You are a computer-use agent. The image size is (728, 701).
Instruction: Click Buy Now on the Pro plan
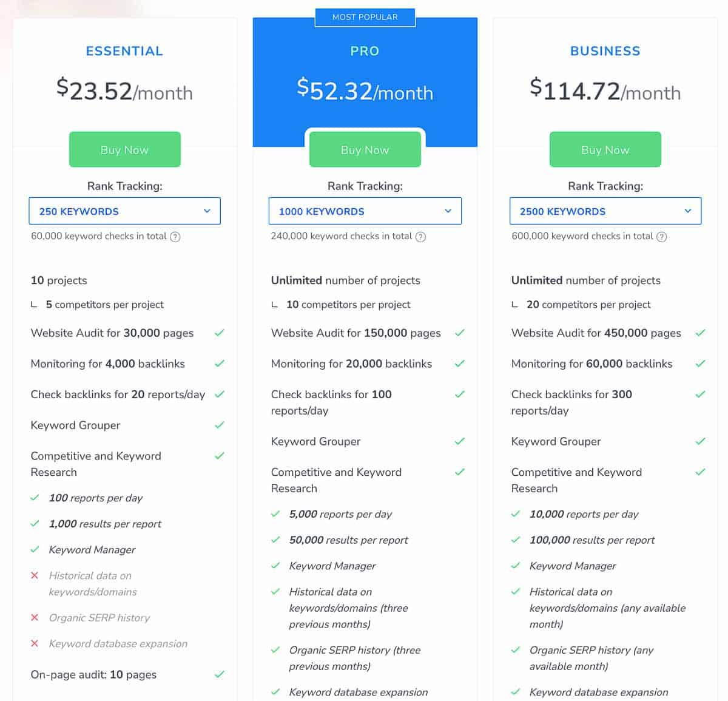[x=365, y=149]
